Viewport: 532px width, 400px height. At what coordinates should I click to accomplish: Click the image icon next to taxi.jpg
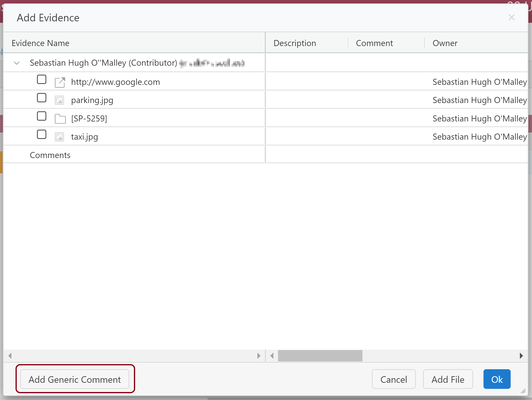(59, 136)
